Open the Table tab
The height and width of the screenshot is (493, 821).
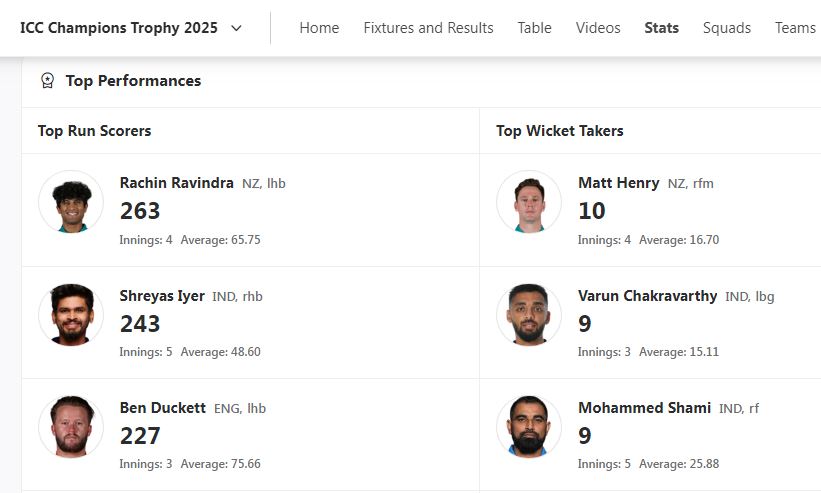pyautogui.click(x=534, y=28)
